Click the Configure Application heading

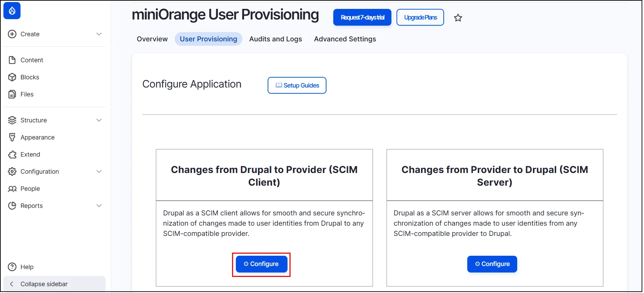pos(192,84)
